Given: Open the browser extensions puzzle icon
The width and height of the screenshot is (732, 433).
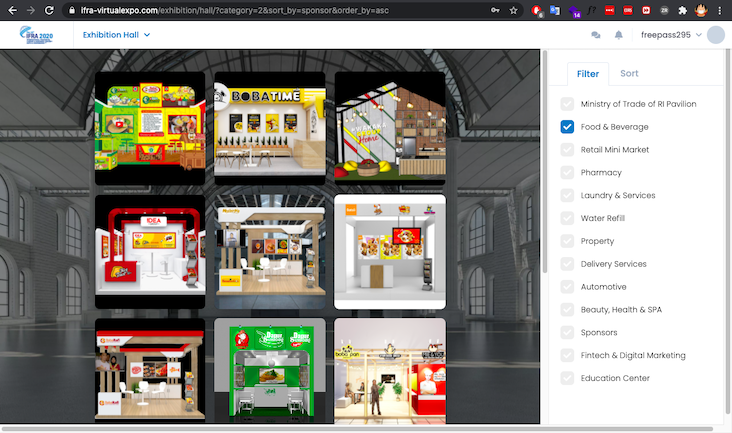Looking at the screenshot, I should click(x=682, y=10).
